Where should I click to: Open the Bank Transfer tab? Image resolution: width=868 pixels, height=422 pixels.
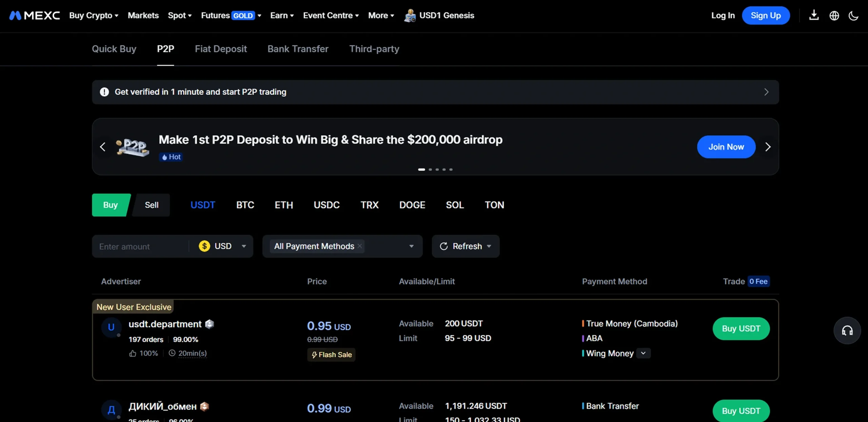click(298, 49)
